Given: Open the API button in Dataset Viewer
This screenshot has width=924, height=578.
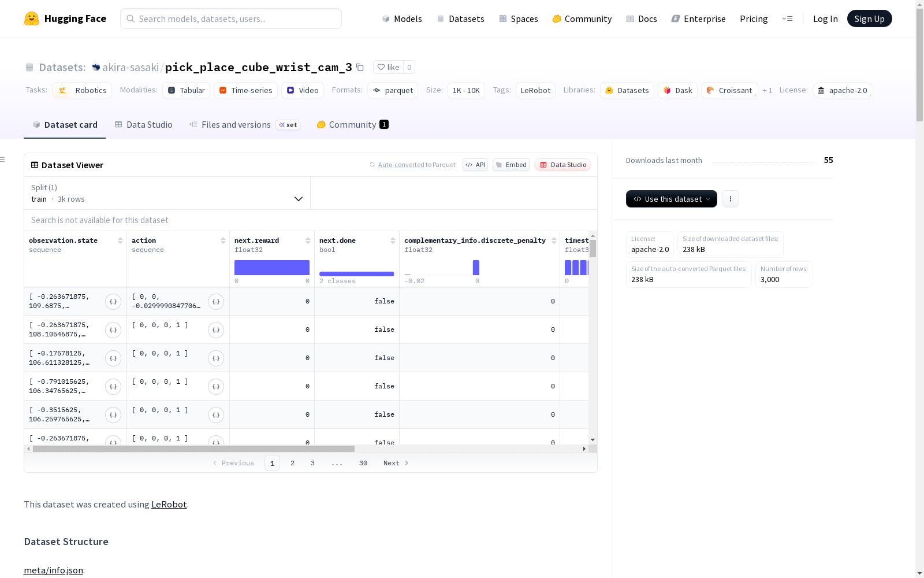Looking at the screenshot, I should [x=475, y=165].
